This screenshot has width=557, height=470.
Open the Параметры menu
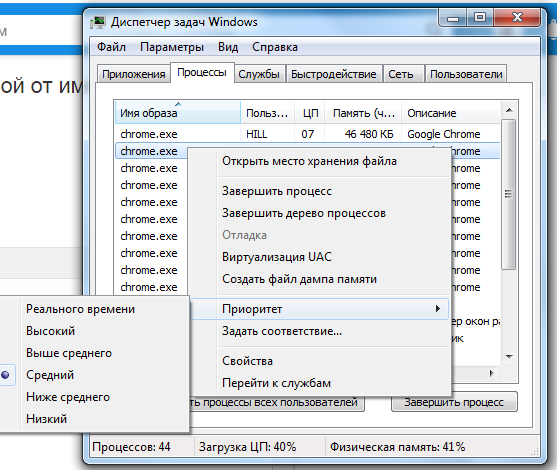click(172, 47)
